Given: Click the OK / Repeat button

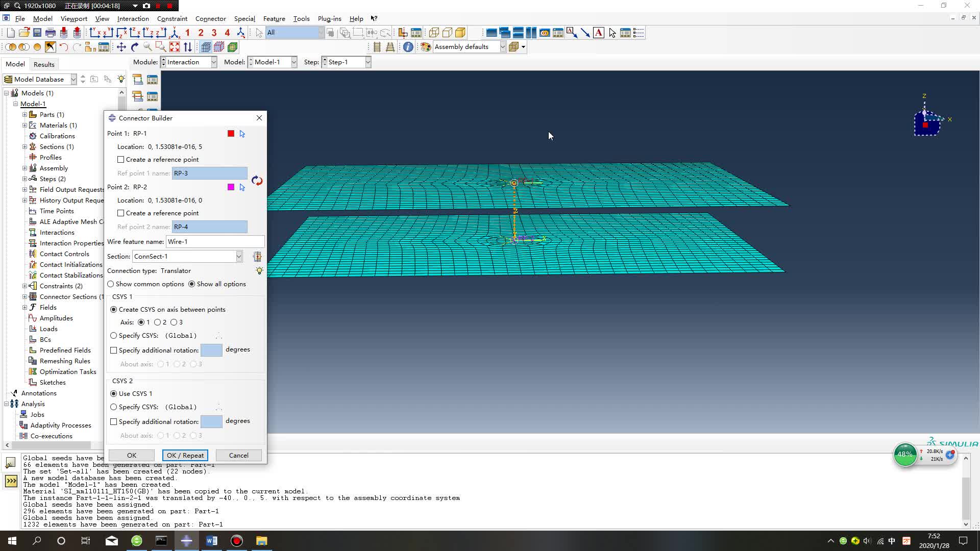Looking at the screenshot, I should coord(185,456).
